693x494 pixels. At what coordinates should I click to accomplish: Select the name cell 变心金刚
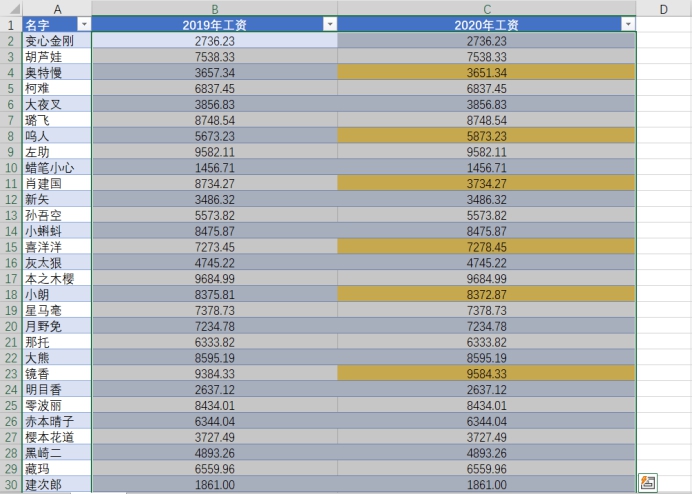tap(57, 41)
